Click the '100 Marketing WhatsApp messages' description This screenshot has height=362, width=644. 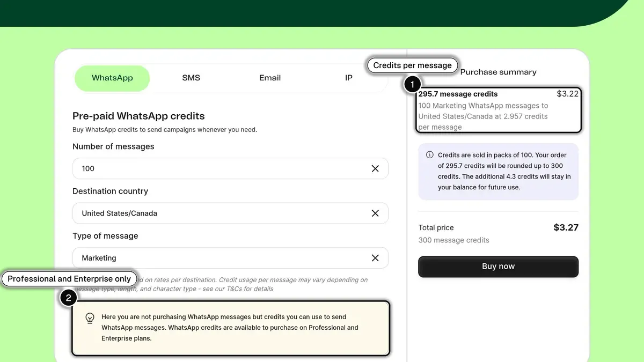[x=483, y=116]
